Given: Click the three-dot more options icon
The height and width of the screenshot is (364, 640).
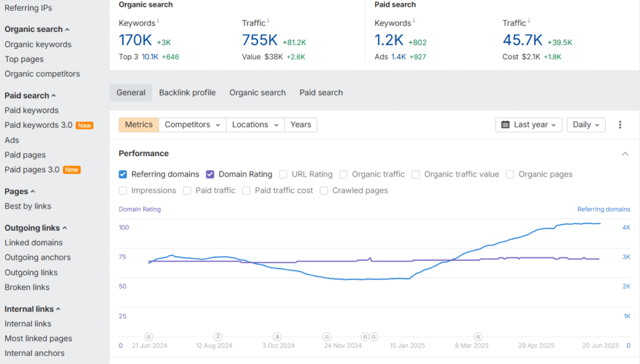Looking at the screenshot, I should (x=620, y=125).
